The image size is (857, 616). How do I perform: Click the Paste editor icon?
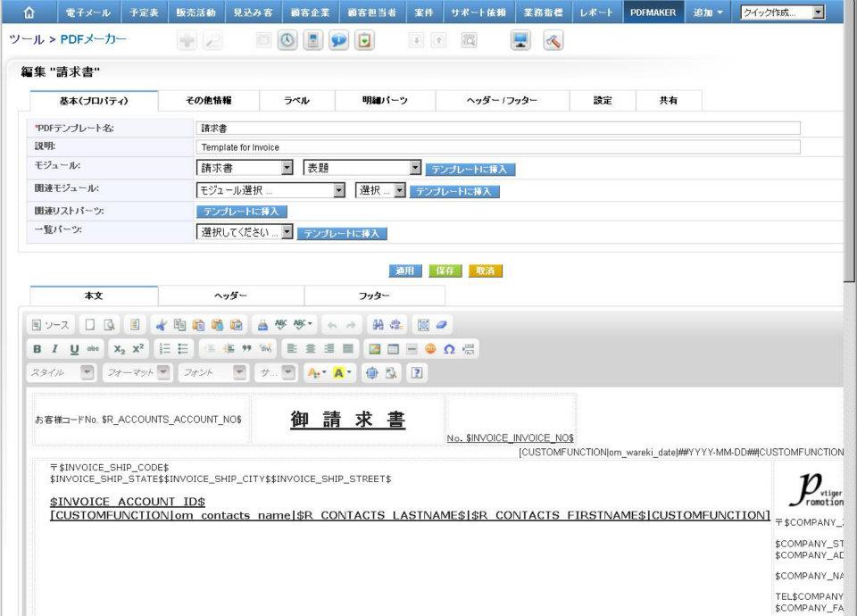198,325
